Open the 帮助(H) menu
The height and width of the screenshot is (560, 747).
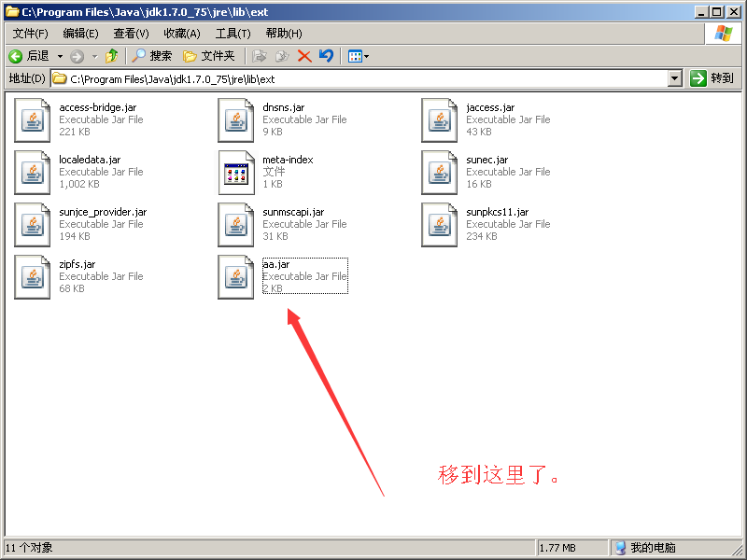pos(284,34)
